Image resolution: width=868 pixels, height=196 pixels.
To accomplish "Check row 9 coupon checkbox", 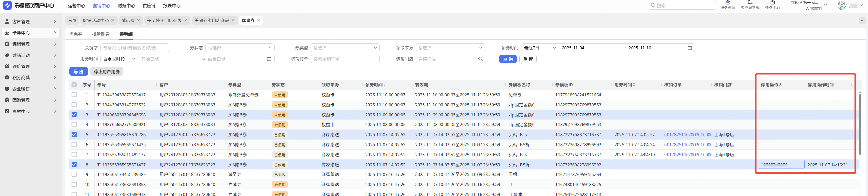I will (x=74, y=174).
